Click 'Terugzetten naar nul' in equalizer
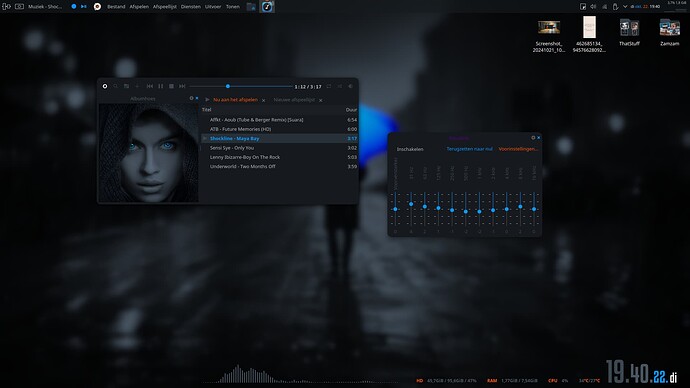Screen dimensions: 690x388 coord(469,149)
